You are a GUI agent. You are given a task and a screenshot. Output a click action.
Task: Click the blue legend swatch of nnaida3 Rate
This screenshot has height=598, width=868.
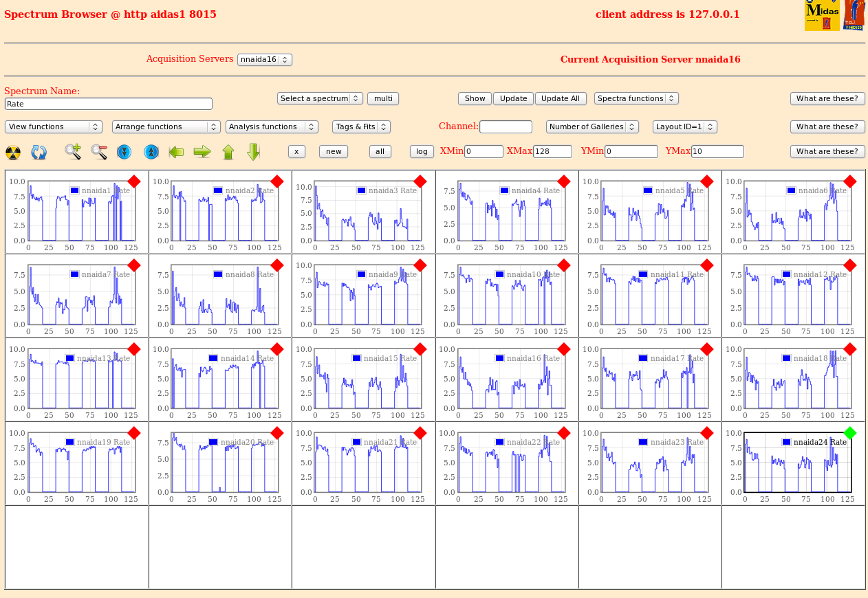[361, 190]
